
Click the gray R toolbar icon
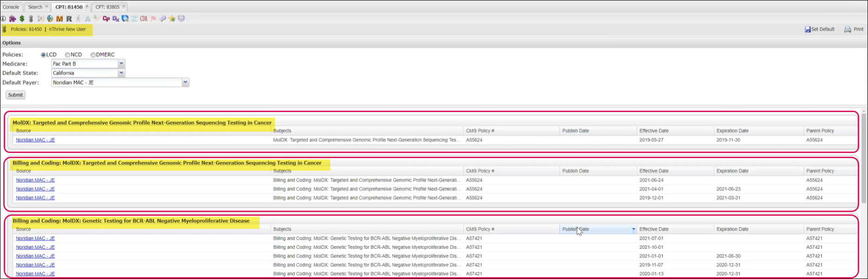click(69, 19)
